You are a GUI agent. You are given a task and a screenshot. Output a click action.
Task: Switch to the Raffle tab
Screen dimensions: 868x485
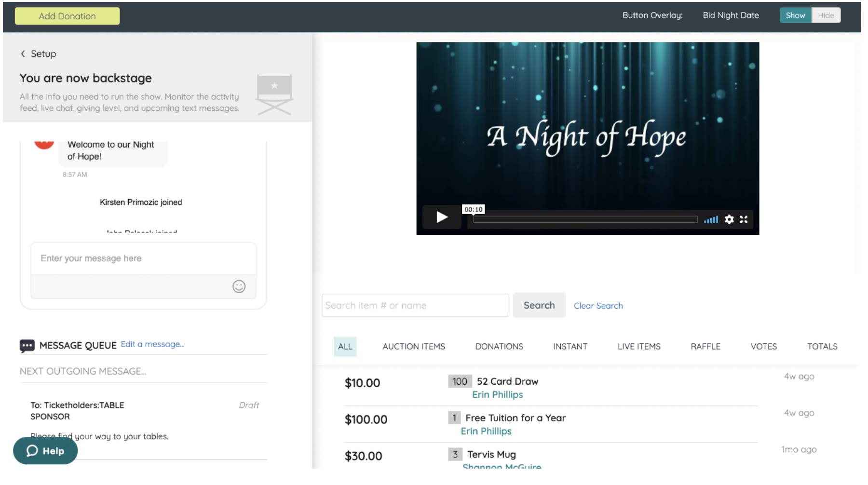705,347
